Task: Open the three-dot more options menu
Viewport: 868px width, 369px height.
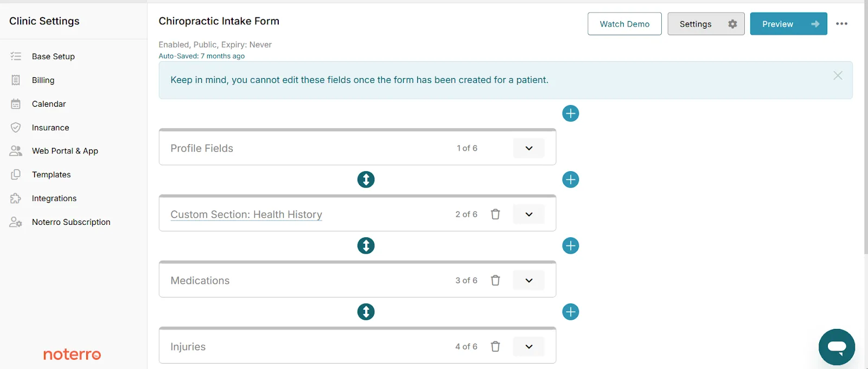Action: point(841,24)
